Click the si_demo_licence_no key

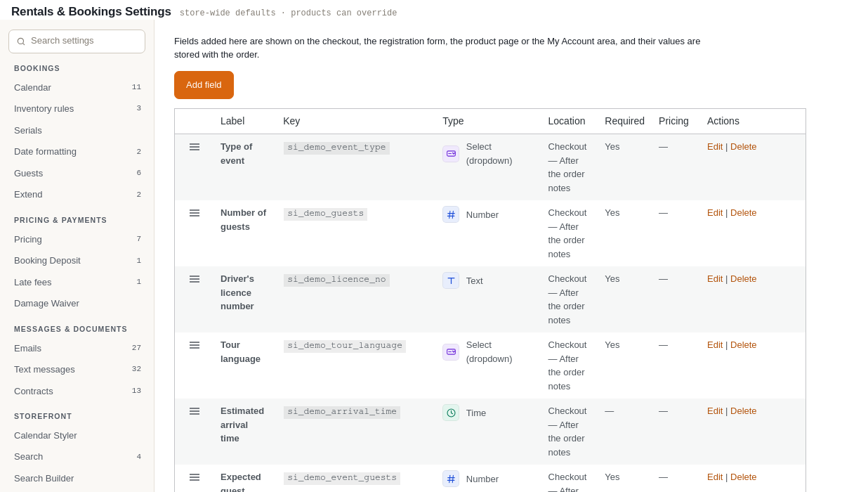pyautogui.click(x=336, y=280)
